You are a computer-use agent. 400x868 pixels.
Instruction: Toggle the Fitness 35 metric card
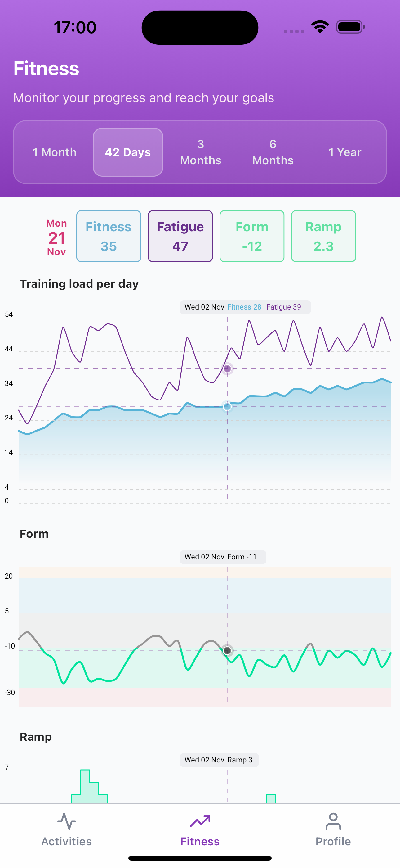[109, 236]
